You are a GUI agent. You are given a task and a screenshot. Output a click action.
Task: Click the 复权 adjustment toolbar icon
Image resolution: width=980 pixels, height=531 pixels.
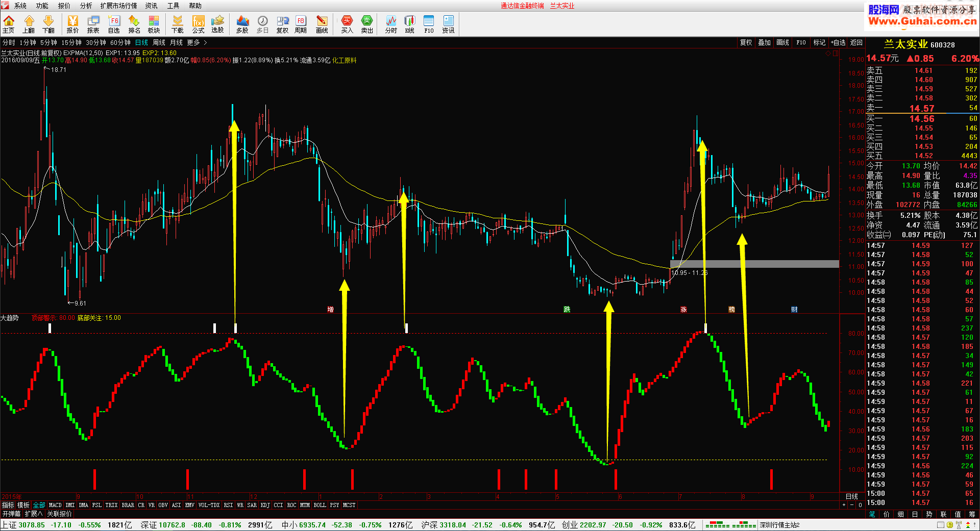pyautogui.click(x=282, y=24)
